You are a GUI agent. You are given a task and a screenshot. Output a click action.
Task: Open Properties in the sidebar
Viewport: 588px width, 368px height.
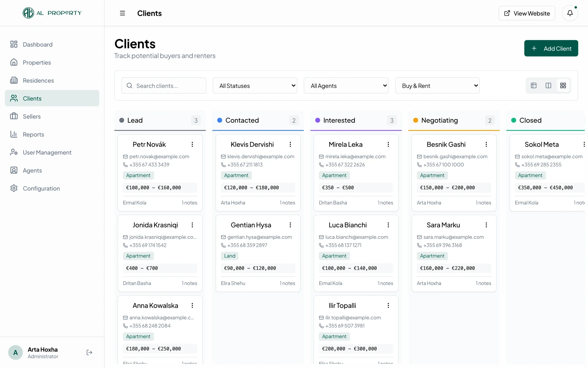[52, 62]
